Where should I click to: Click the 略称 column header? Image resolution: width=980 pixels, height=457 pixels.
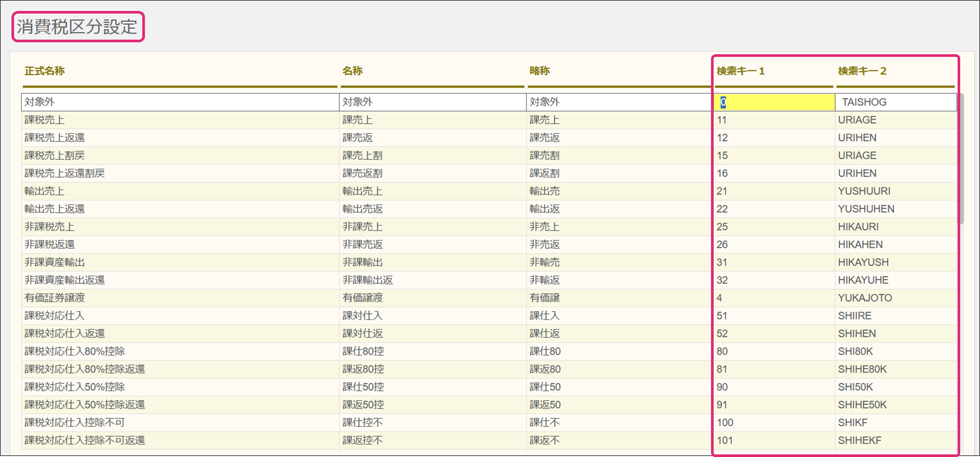pos(540,71)
